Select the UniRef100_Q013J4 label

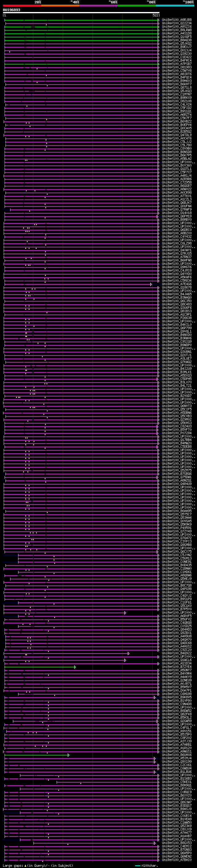[176, 50]
